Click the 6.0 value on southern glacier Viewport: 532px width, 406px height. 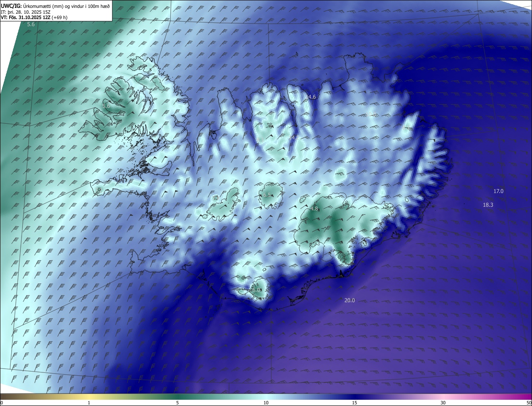pyautogui.click(x=256, y=290)
